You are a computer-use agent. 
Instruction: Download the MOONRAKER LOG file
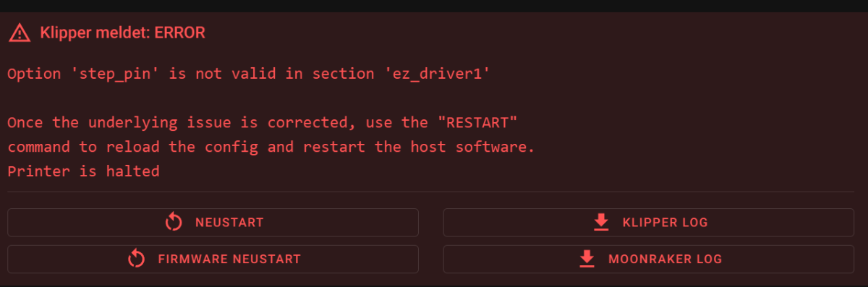pyautogui.click(x=649, y=259)
